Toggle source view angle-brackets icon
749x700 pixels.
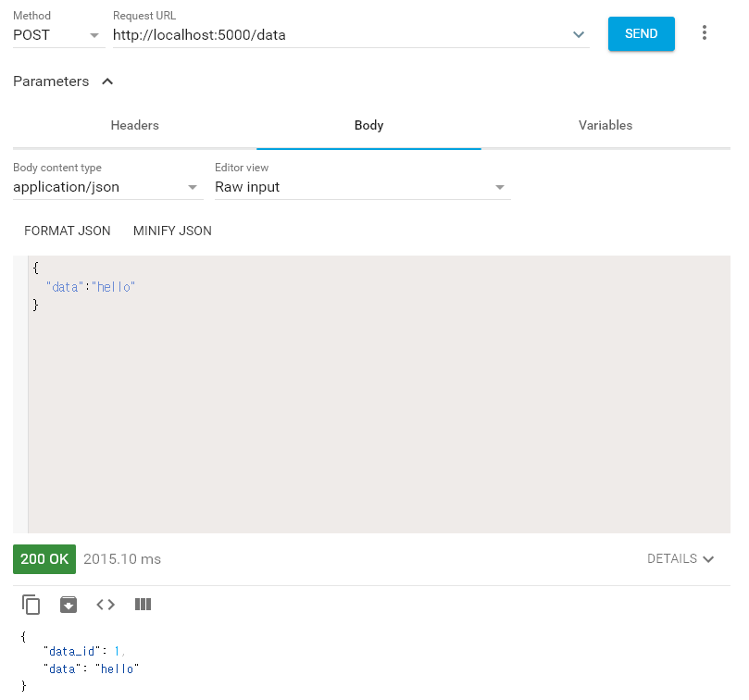[106, 605]
